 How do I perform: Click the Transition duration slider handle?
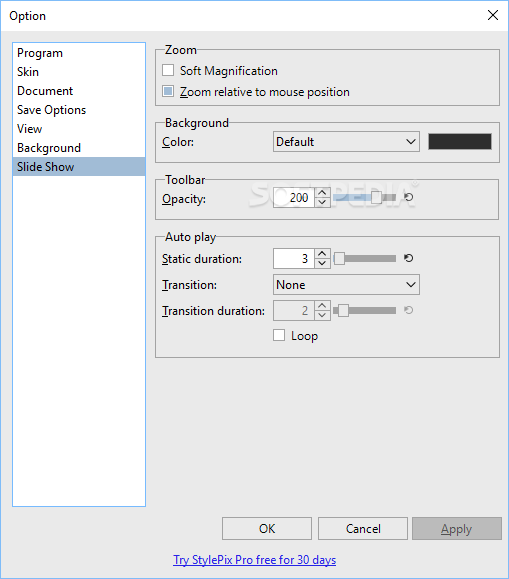pyautogui.click(x=343, y=310)
